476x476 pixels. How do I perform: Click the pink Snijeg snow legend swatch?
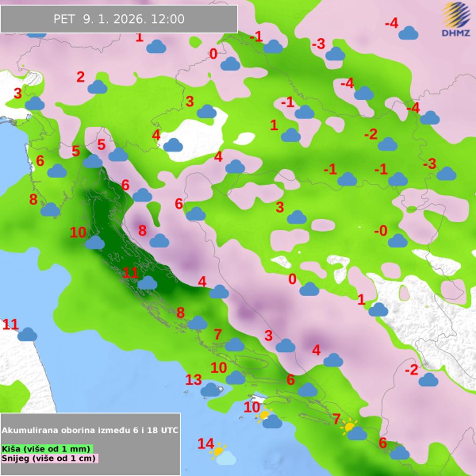[49, 458]
